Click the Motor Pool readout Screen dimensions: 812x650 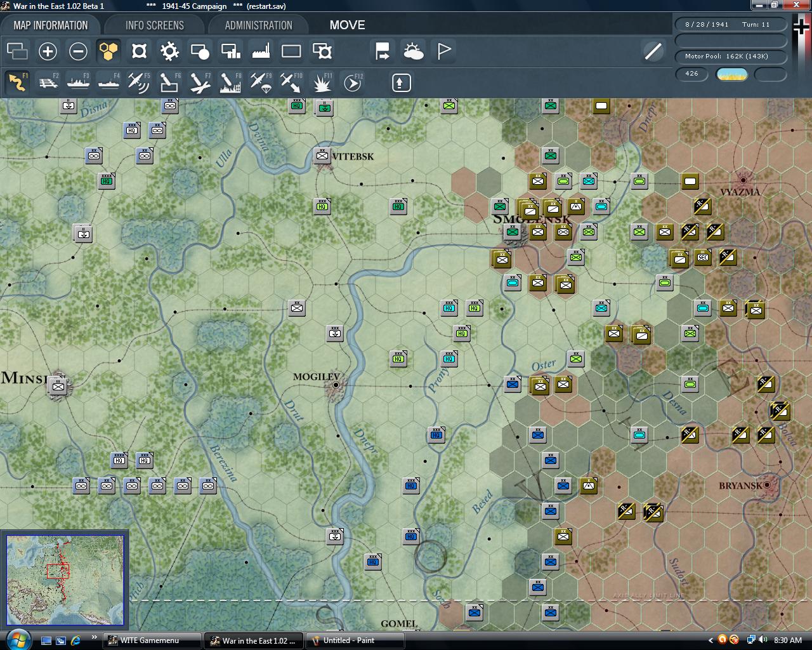(x=731, y=56)
